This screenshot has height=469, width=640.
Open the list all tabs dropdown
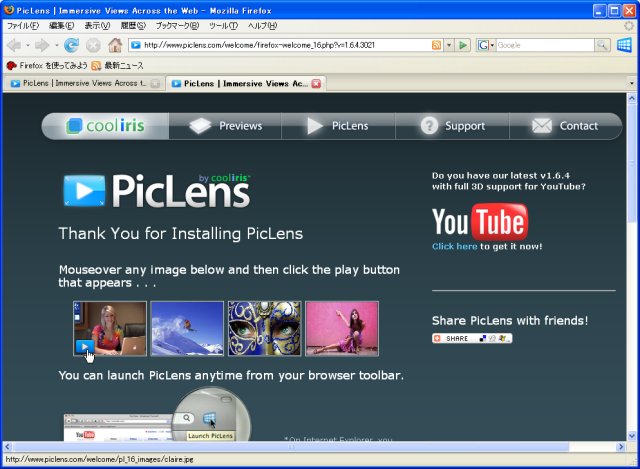[631, 83]
